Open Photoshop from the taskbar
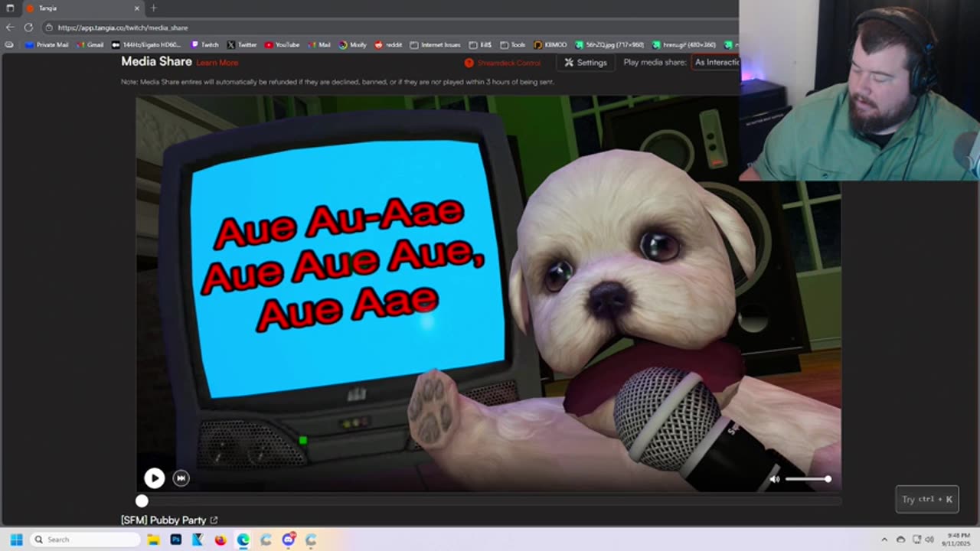Screen dimensions: 980x551 (x=175, y=540)
